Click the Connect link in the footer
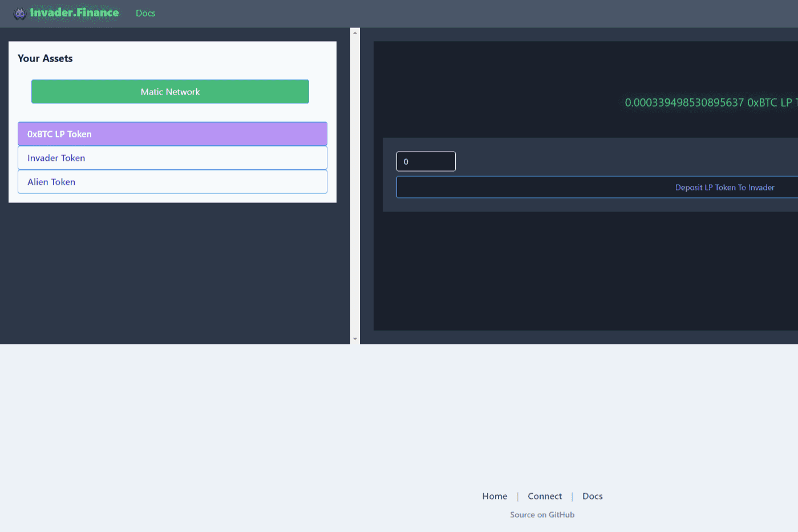The height and width of the screenshot is (532, 798). point(544,496)
